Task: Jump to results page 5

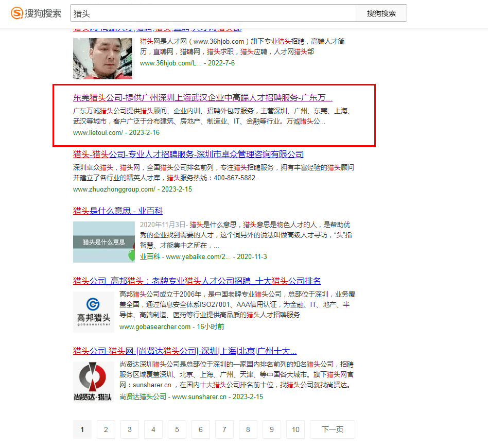Action: 177,429
